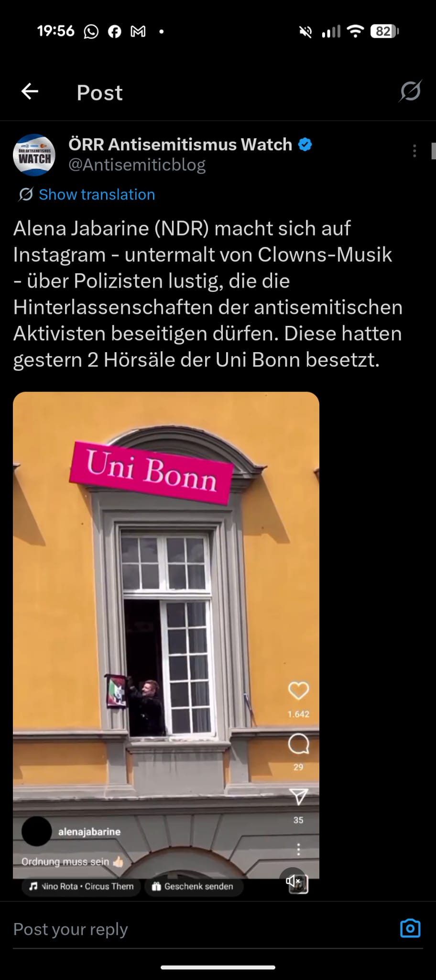Open the @Antisemiticblog handle
Image resolution: width=436 pixels, height=980 pixels.
point(137,165)
